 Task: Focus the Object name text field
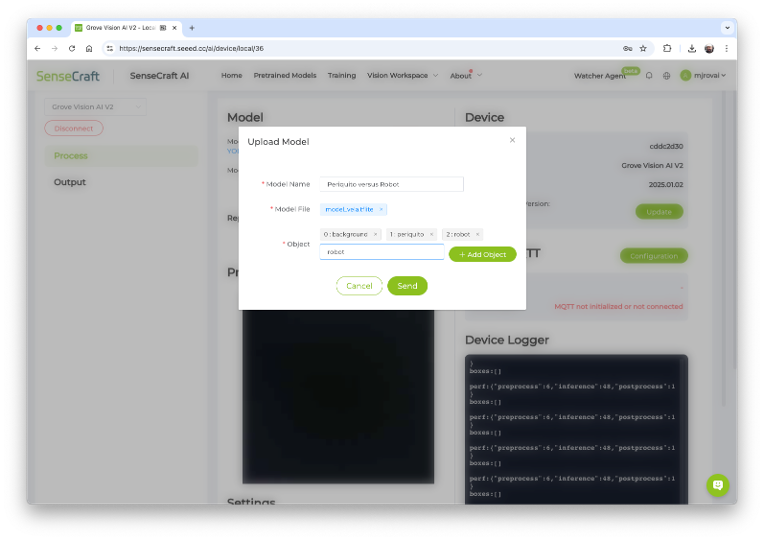pyautogui.click(x=382, y=252)
